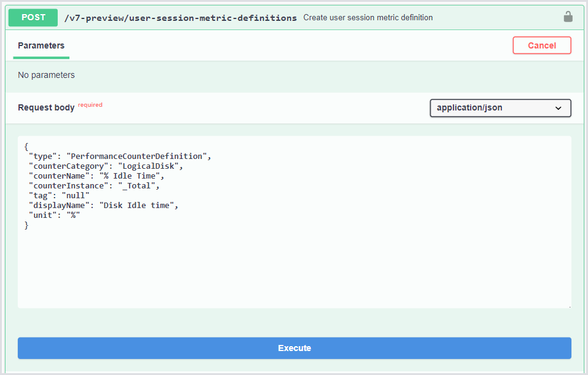The image size is (588, 375).
Task: Click the red 'required' label beside Request body
Action: (90, 105)
